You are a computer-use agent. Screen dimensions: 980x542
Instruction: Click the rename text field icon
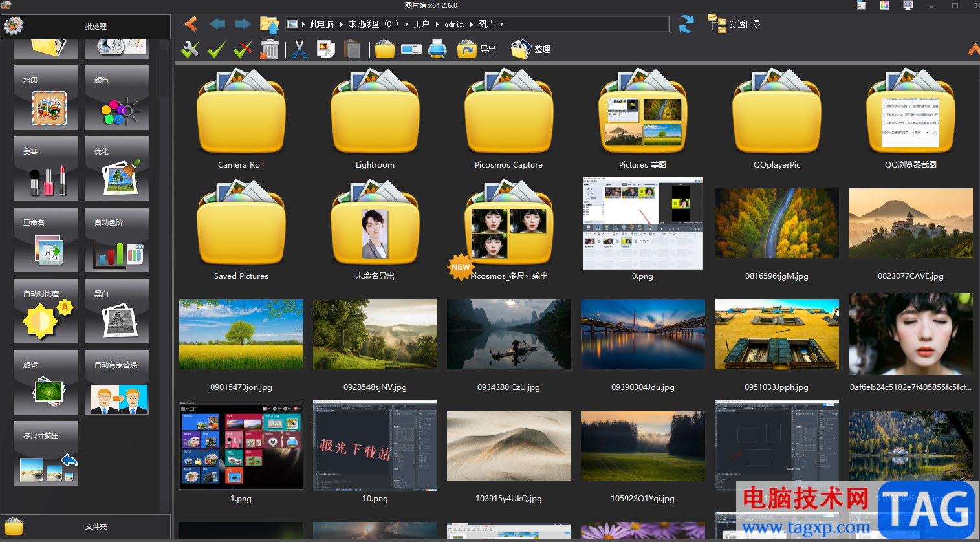[x=411, y=49]
